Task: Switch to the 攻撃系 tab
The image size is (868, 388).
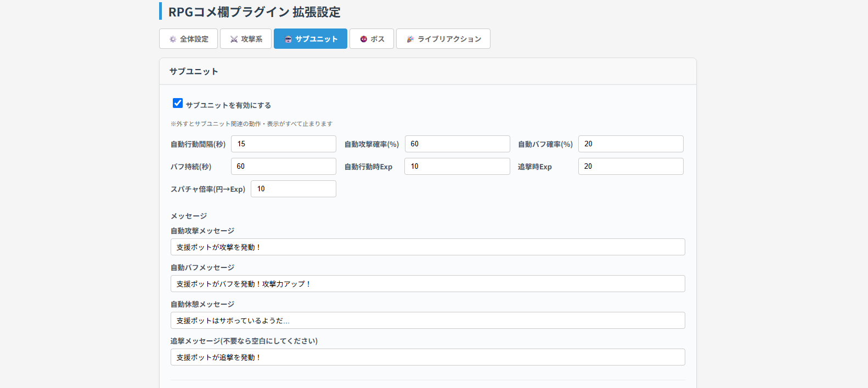Action: pyautogui.click(x=246, y=39)
